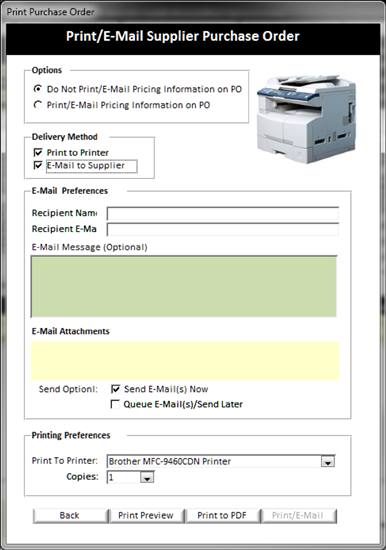The image size is (386, 550).
Task: Click the Recipient E-Mail input field
Action: (223, 229)
